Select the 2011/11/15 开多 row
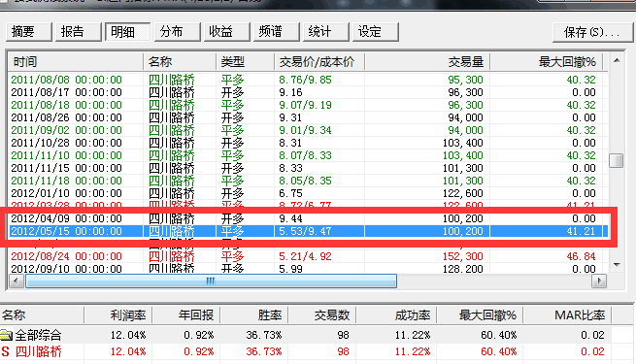 [308, 168]
